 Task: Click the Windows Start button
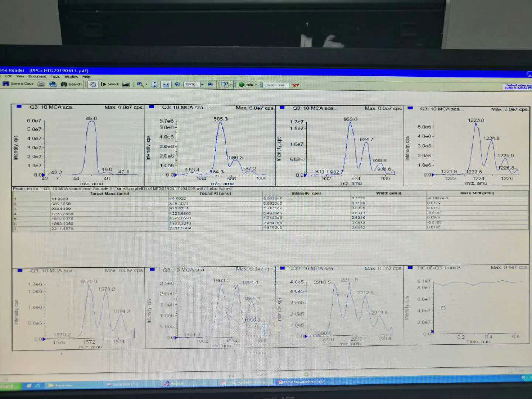click(7, 386)
